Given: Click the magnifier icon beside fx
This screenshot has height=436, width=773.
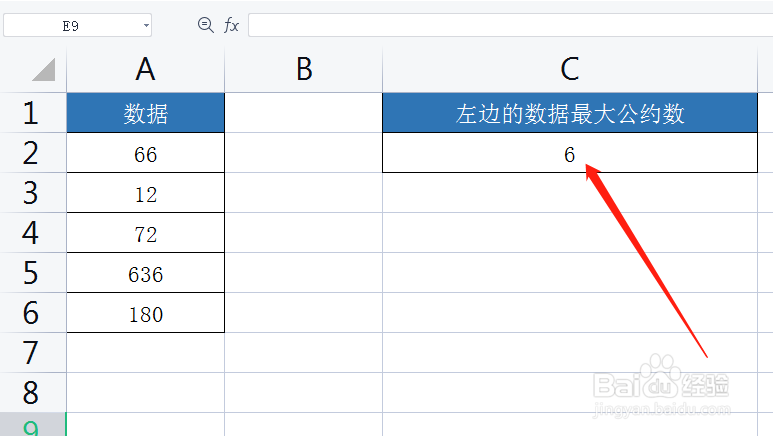Looking at the screenshot, I should (x=206, y=25).
